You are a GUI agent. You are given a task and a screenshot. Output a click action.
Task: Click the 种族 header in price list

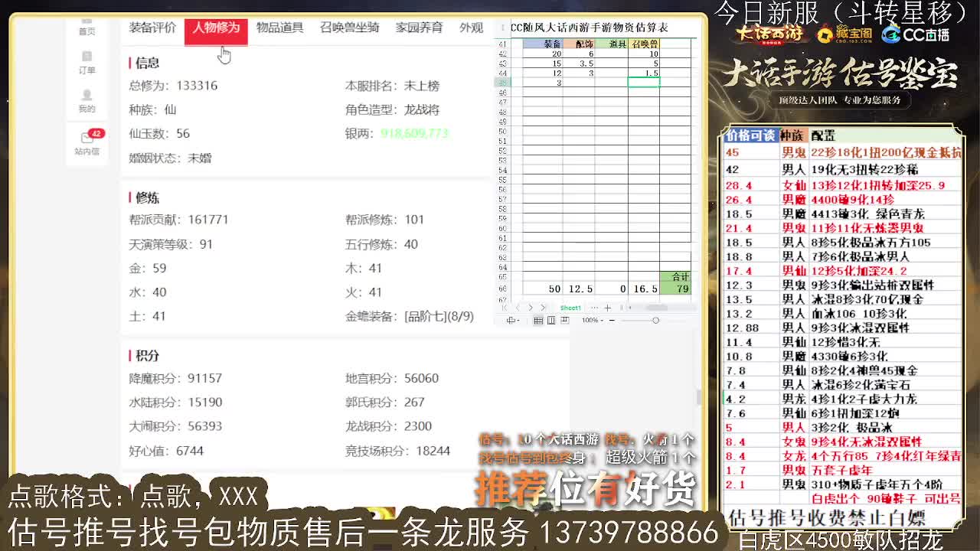pyautogui.click(x=792, y=135)
